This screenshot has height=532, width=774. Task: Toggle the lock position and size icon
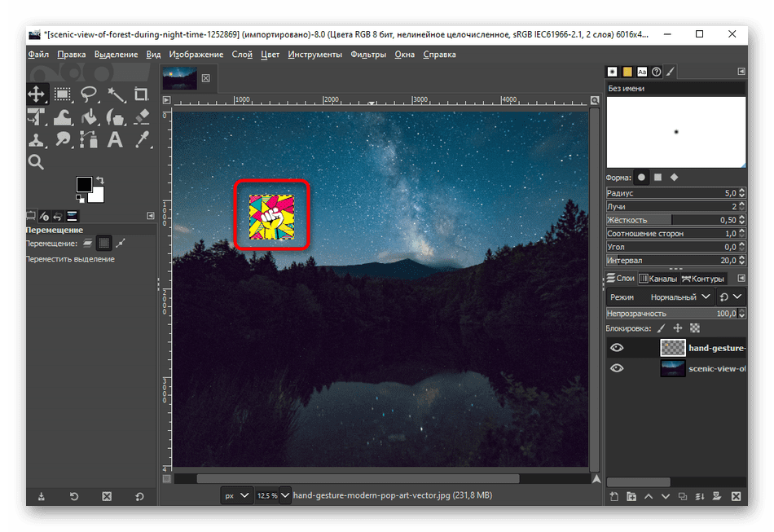[678, 328]
